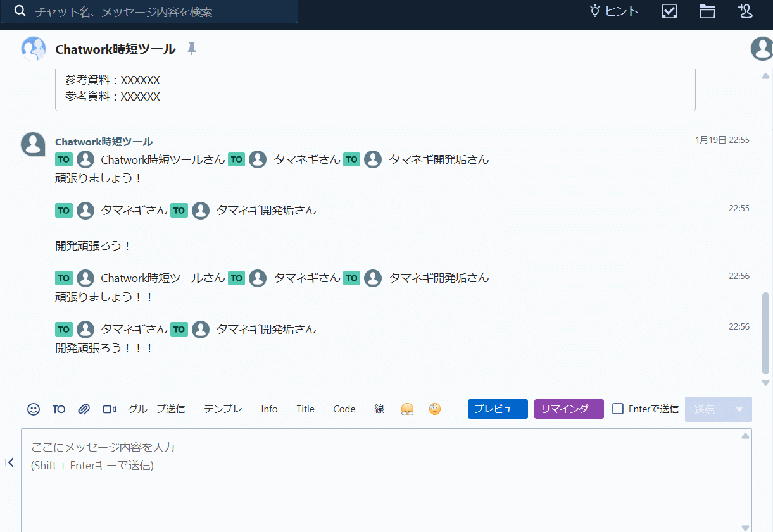Open the リマインダー button
773x532 pixels.
click(569, 409)
